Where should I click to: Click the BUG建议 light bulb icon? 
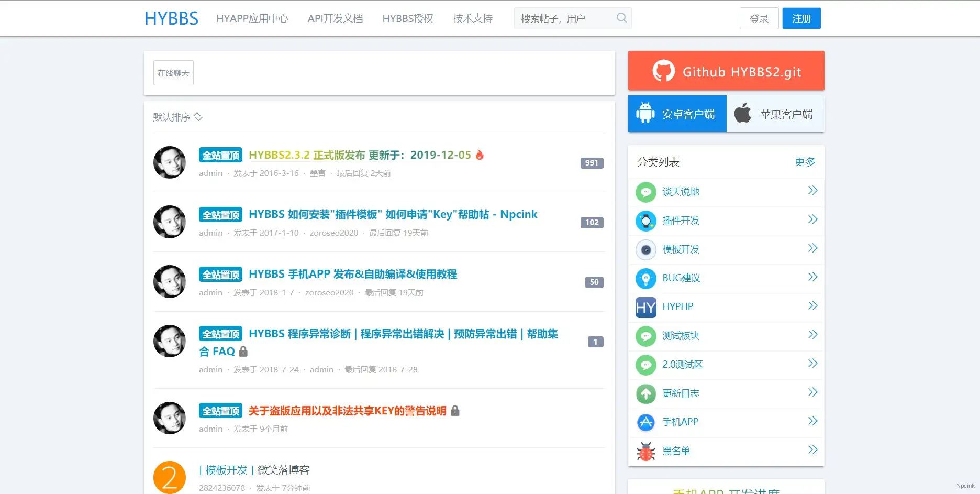[x=646, y=278]
